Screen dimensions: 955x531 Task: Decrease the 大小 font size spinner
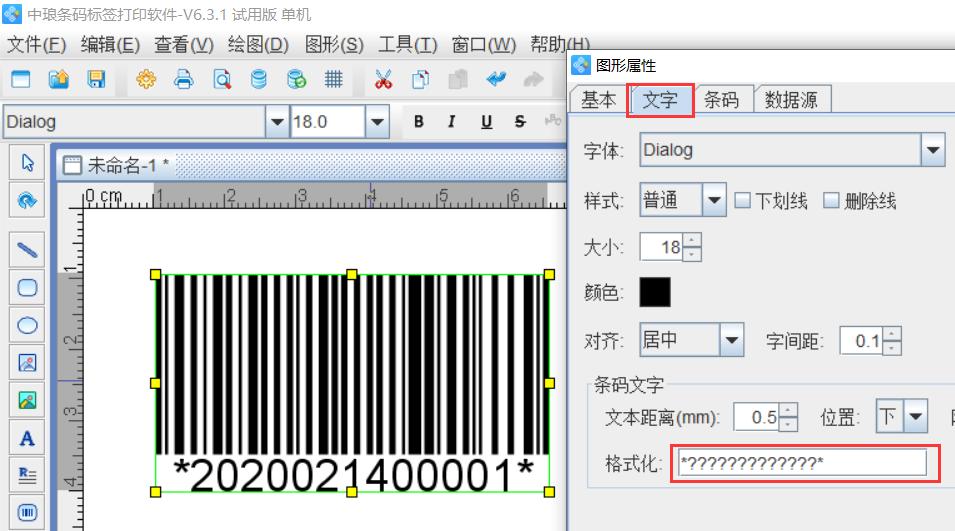click(692, 254)
